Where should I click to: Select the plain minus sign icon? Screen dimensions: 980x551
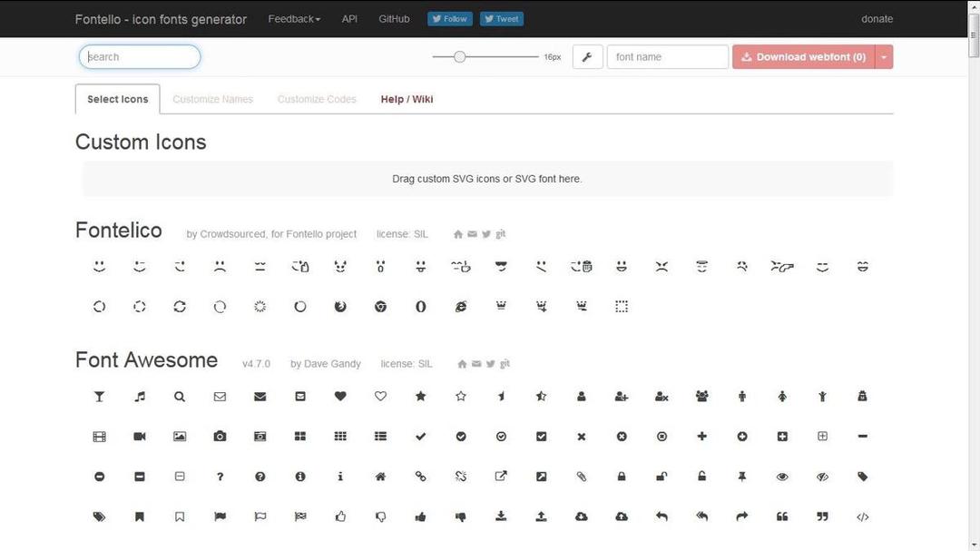863,437
